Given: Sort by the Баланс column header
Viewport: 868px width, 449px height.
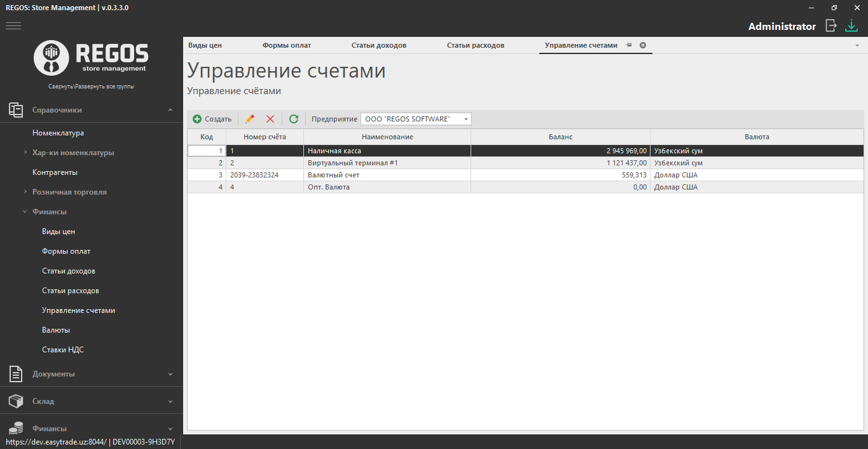Looking at the screenshot, I should click(x=560, y=137).
